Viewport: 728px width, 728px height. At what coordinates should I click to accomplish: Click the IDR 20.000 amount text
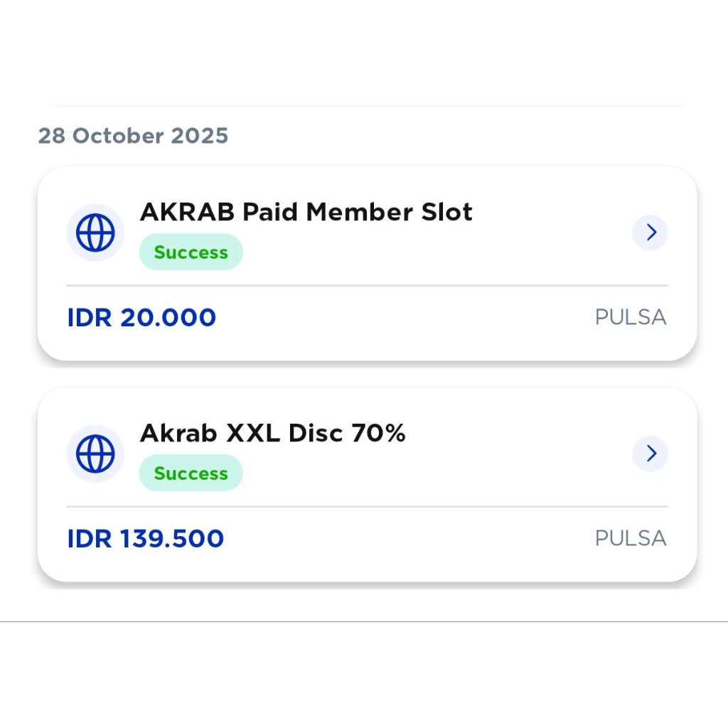pos(141,317)
